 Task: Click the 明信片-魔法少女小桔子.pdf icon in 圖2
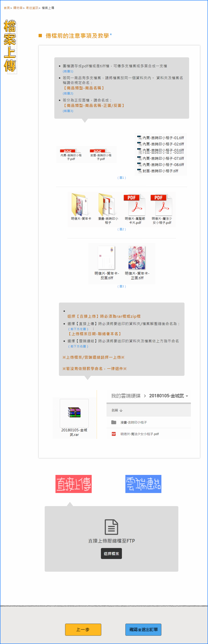[x=162, y=205]
